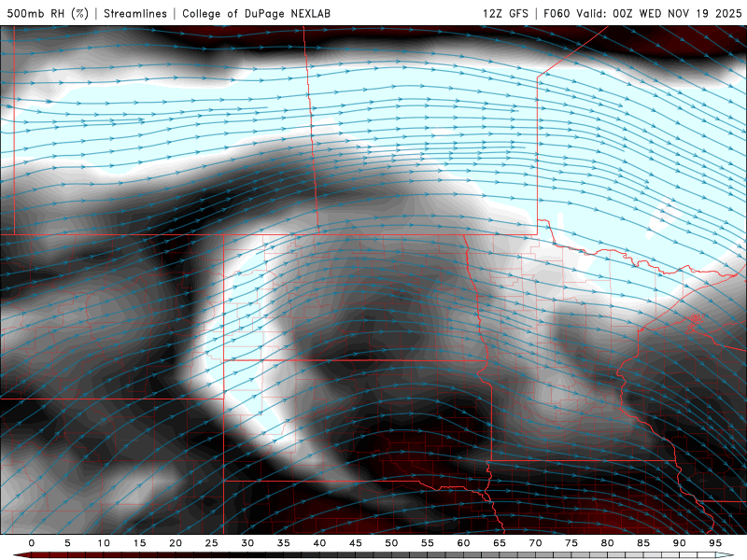Click the "45" color scale label
This screenshot has width=747, height=560.
coord(356,543)
